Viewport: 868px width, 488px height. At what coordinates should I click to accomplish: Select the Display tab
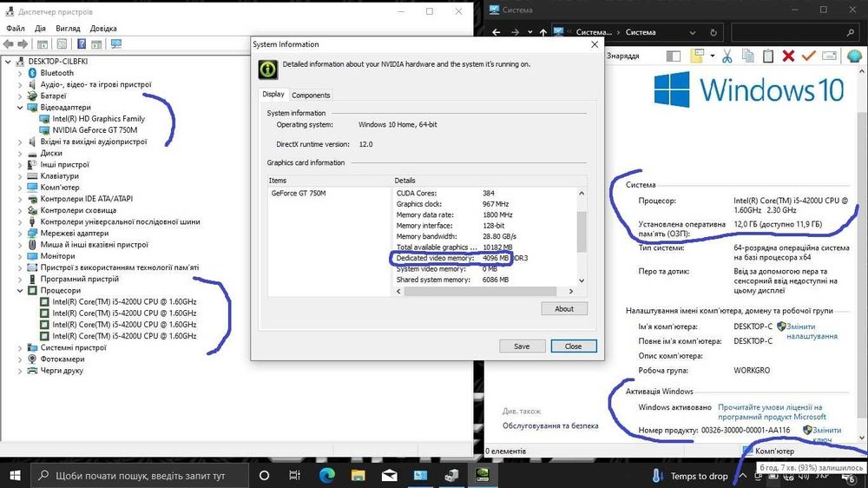tap(273, 94)
